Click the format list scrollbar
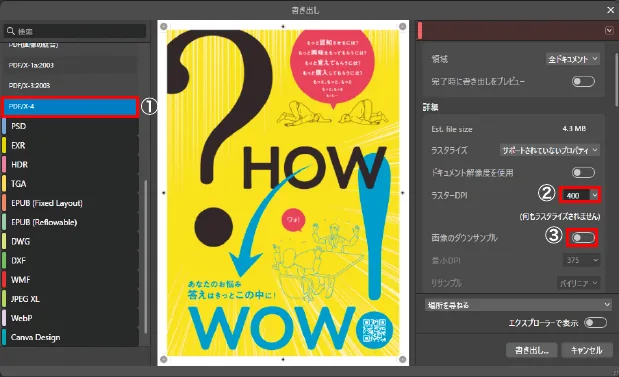Image resolution: width=619 pixels, height=377 pixels. 145,257
